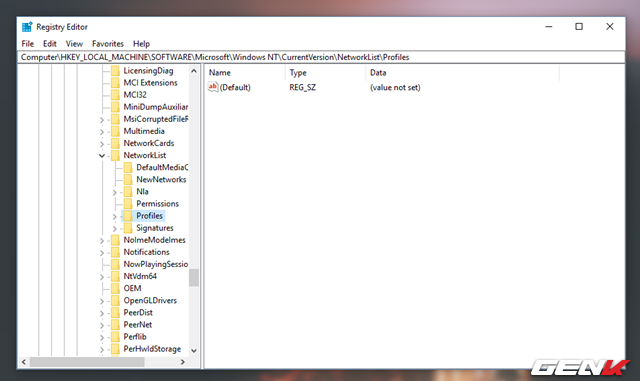The width and height of the screenshot is (640, 381).
Task: Expand the NtVdm64 key
Action: click(x=102, y=276)
